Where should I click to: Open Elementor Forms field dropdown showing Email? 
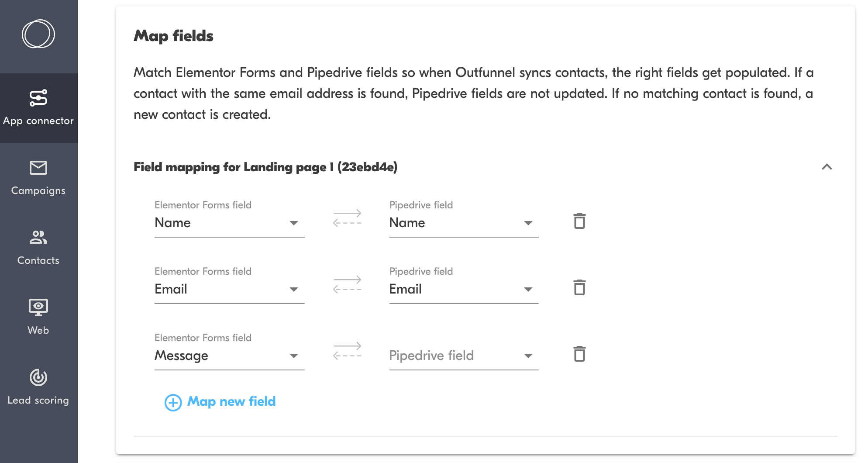[229, 290]
